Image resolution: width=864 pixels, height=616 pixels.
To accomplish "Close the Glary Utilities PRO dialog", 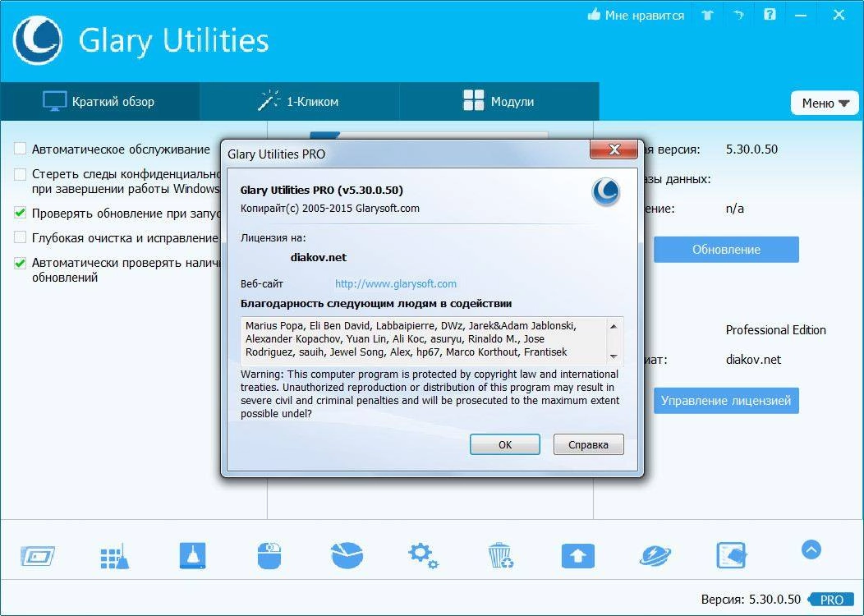I will pos(614,149).
